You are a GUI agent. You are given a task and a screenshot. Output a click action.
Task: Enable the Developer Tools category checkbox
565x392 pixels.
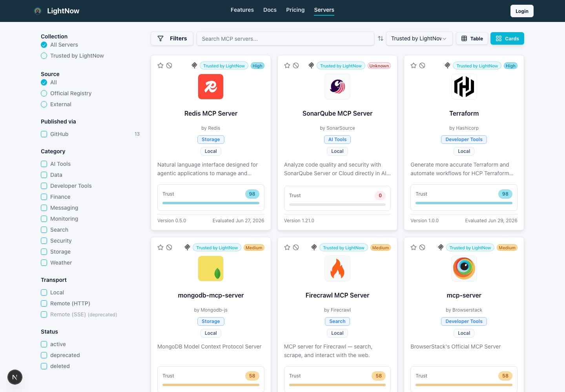44,186
